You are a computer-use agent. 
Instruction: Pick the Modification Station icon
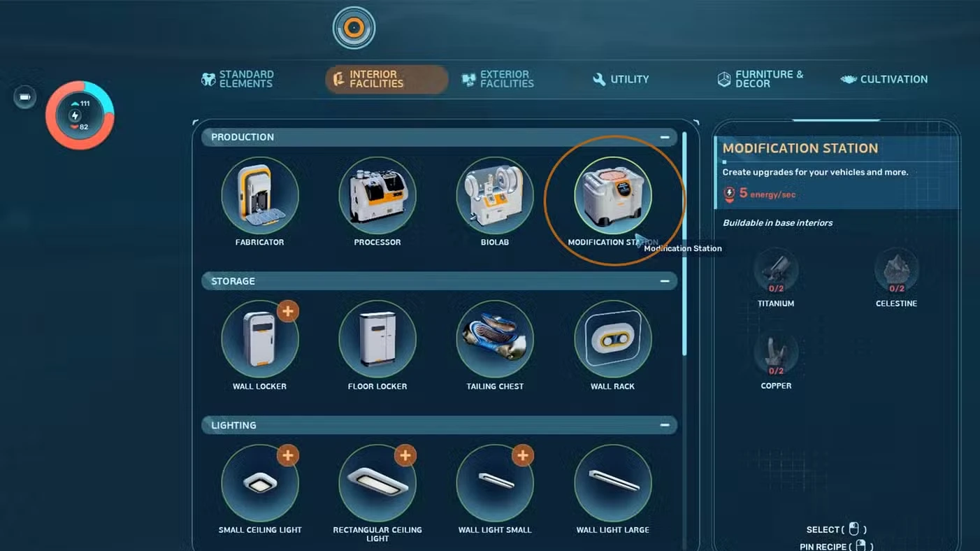(x=613, y=195)
